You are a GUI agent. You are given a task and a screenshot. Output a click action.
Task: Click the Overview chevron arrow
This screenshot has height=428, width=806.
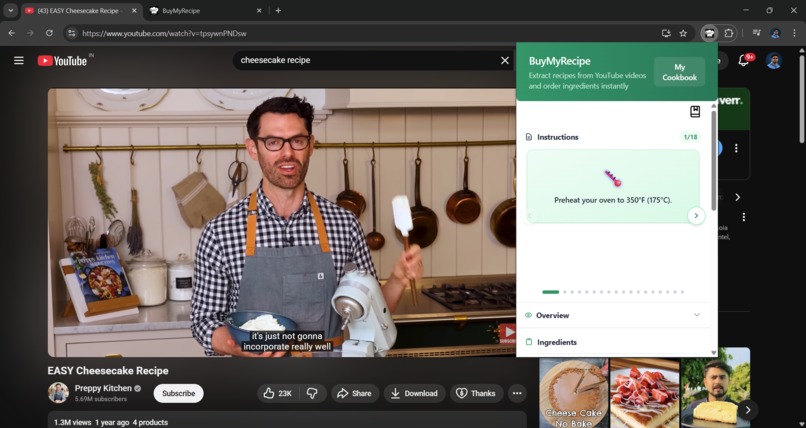click(x=697, y=315)
